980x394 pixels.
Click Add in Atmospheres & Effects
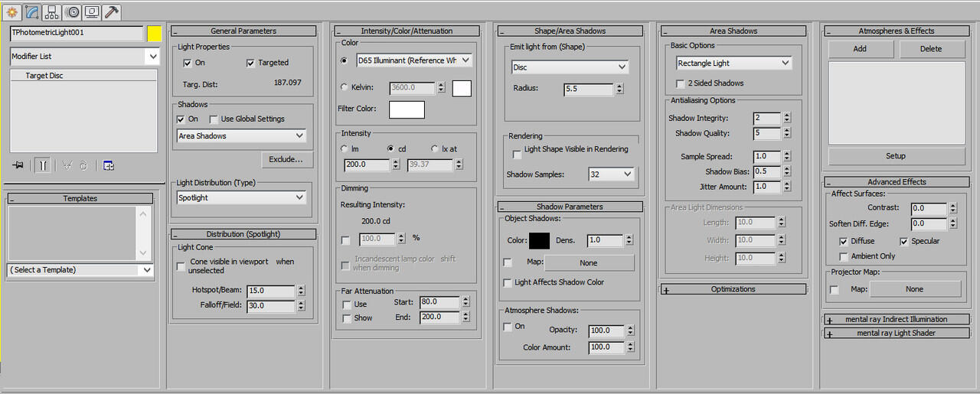861,49
